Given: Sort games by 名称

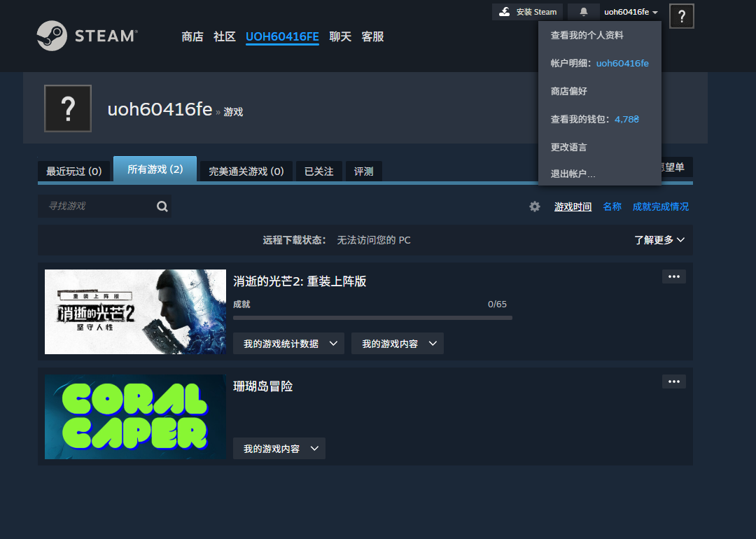Looking at the screenshot, I should click(612, 206).
